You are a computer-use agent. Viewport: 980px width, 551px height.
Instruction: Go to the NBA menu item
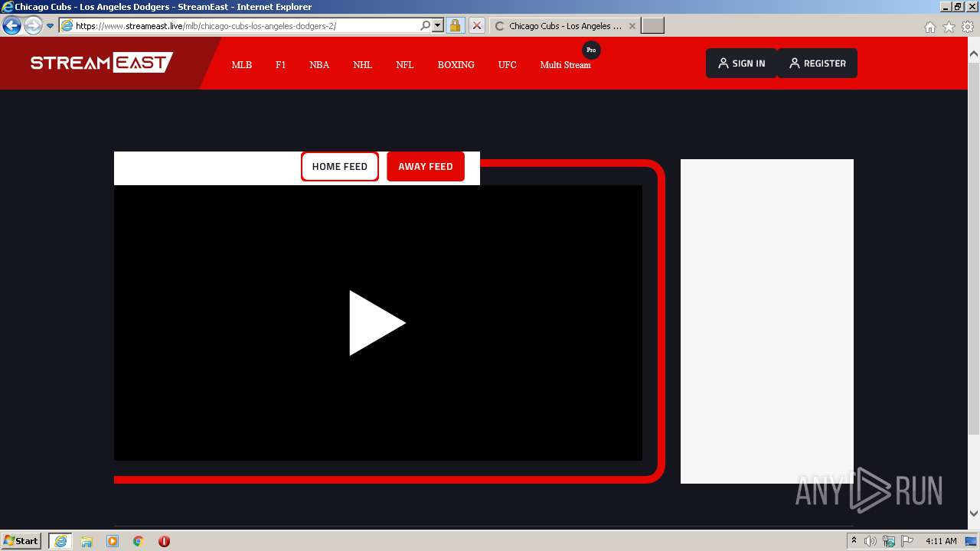(319, 65)
